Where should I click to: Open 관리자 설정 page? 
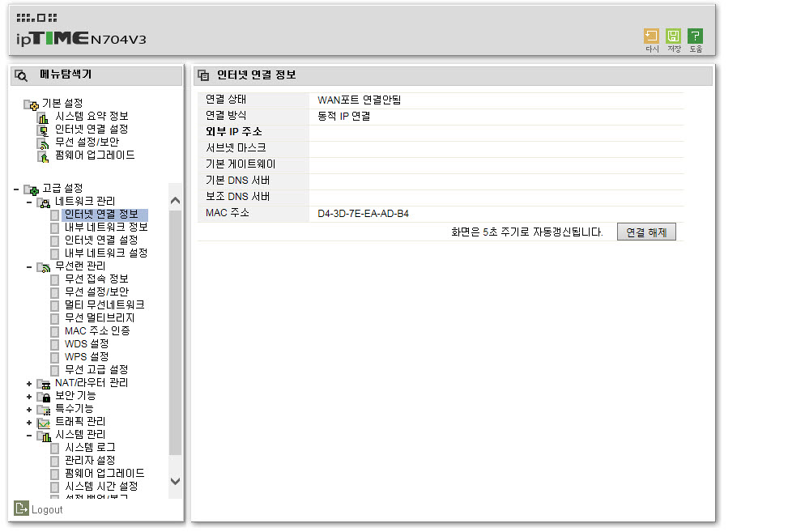[90, 460]
